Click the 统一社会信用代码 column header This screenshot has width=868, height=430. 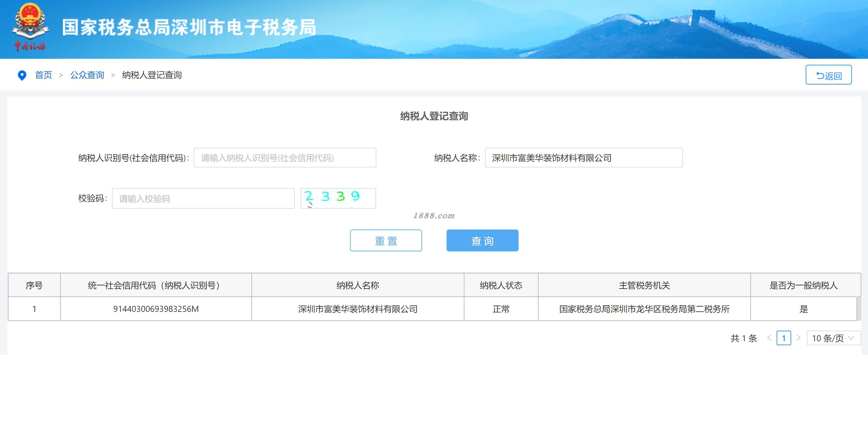pos(156,285)
